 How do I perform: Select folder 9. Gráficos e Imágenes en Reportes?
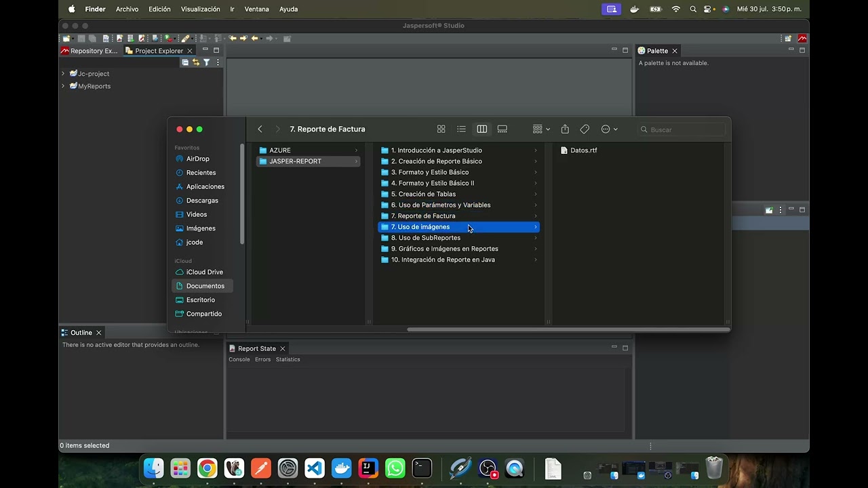[458, 249]
